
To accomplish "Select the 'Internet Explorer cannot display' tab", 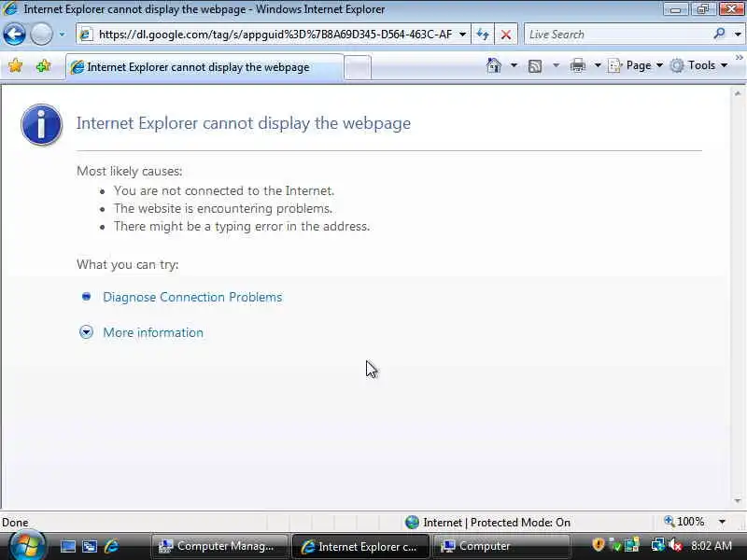I will tap(204, 67).
